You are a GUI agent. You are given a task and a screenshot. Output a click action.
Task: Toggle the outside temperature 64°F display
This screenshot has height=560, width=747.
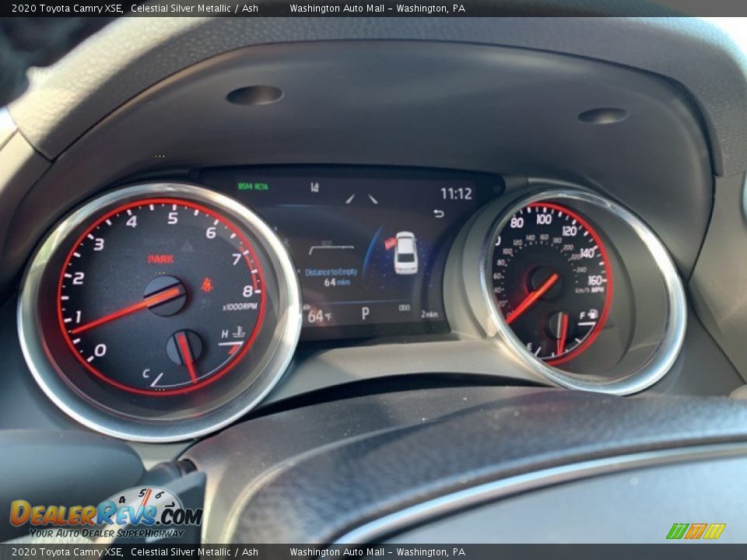318,315
